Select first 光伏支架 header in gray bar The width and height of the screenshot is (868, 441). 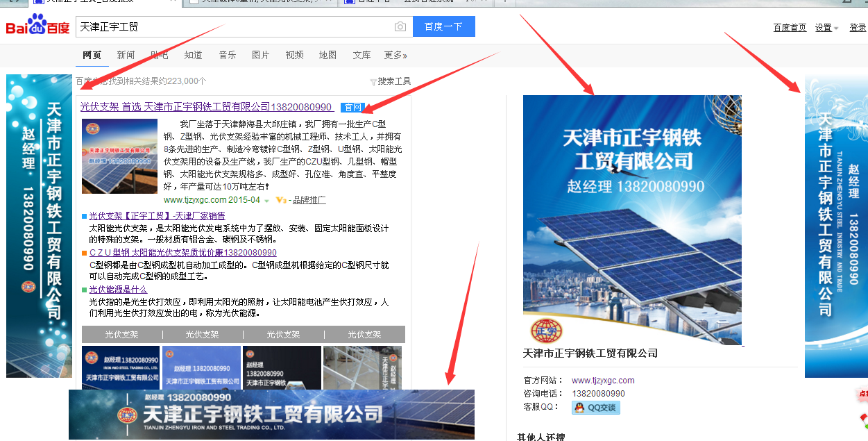122,334
